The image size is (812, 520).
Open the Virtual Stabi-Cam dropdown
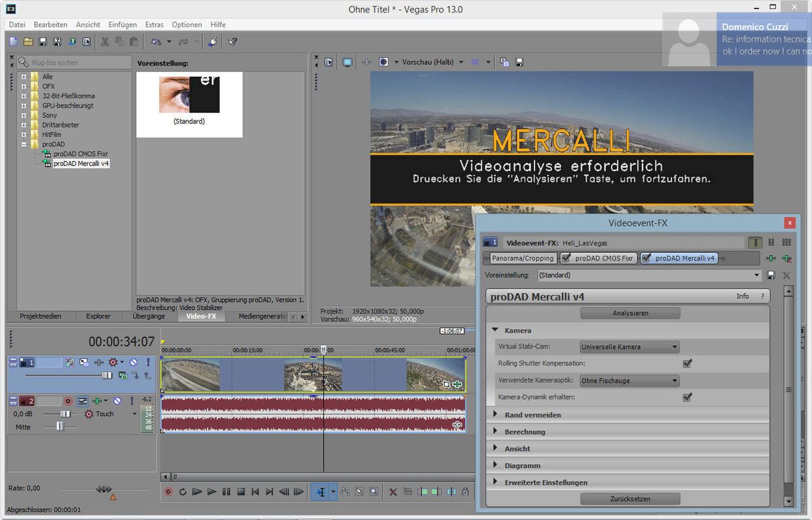coord(629,347)
